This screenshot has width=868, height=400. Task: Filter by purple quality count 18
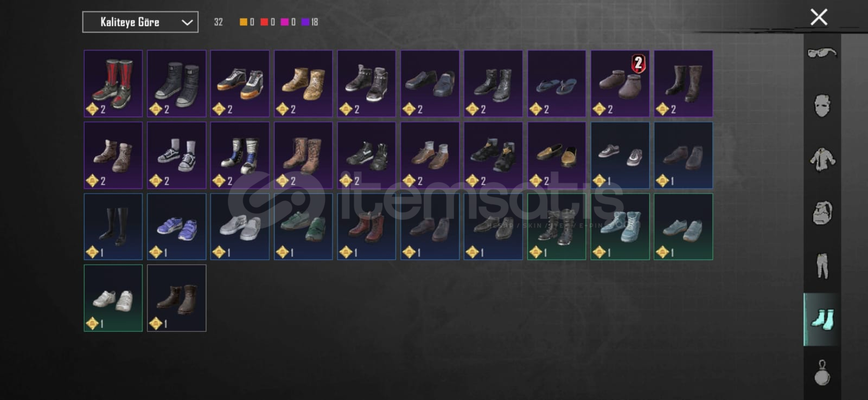coord(310,22)
